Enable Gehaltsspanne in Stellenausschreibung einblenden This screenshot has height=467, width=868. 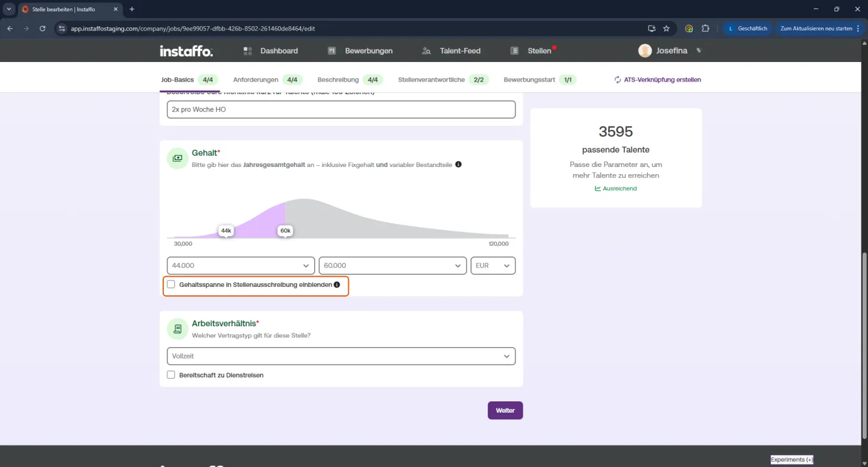tap(171, 284)
